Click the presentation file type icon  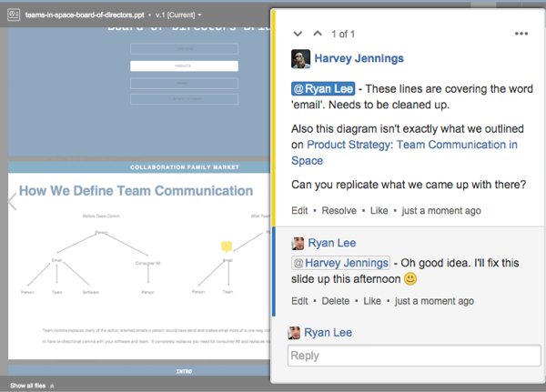click(14, 15)
